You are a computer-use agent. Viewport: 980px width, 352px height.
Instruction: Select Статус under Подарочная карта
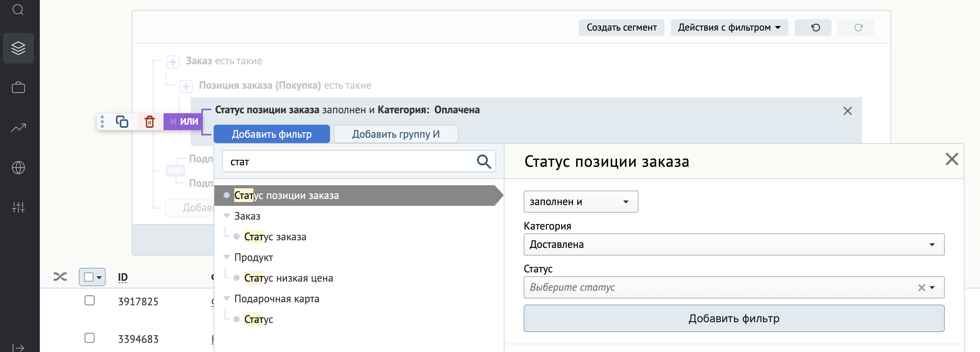(258, 319)
